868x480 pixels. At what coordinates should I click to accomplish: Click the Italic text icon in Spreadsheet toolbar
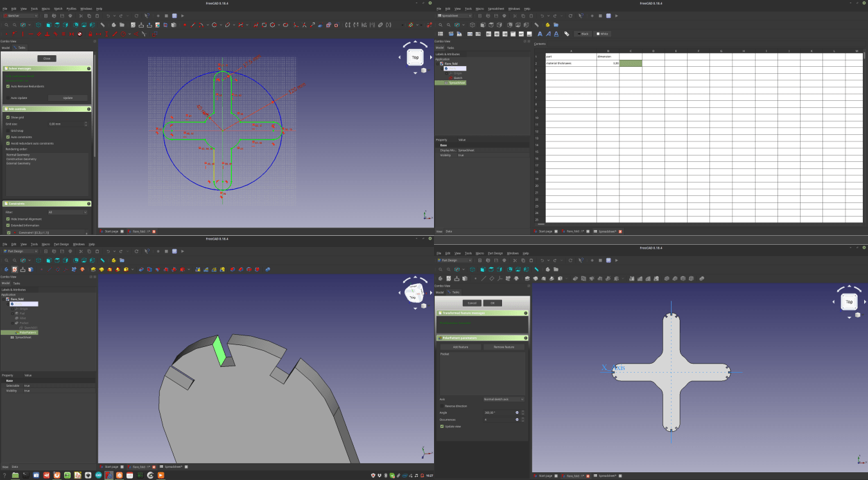pos(548,33)
